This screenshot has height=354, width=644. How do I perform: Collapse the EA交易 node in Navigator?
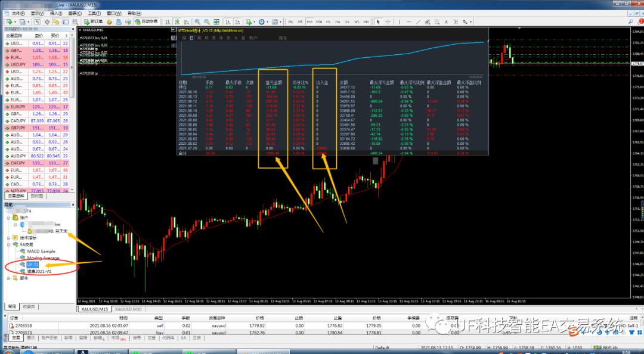pos(8,244)
